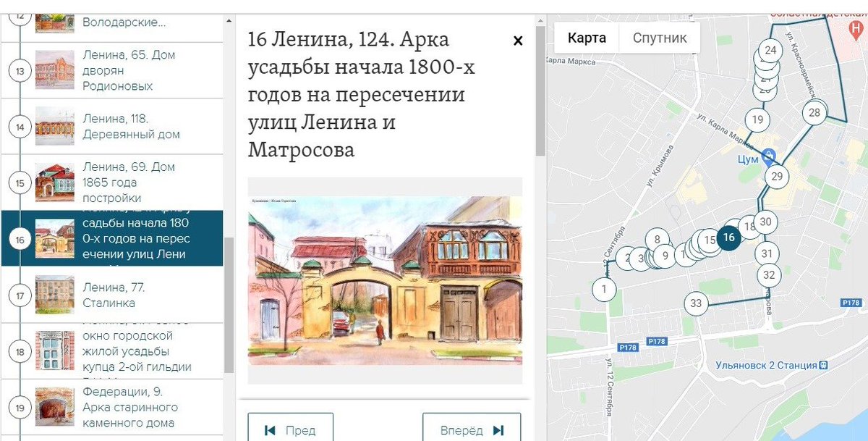Open list item Ленина, 69 Дом 1865 года

click(112, 182)
